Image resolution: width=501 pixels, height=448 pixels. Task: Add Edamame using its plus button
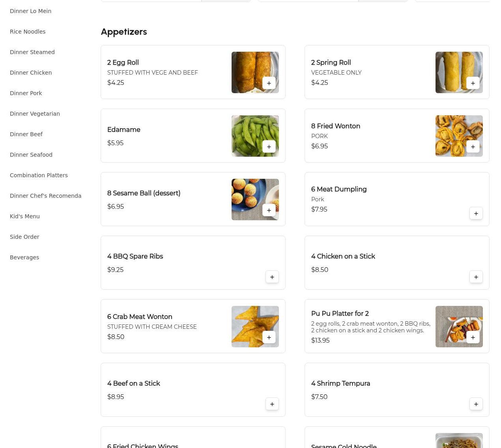pos(269,146)
